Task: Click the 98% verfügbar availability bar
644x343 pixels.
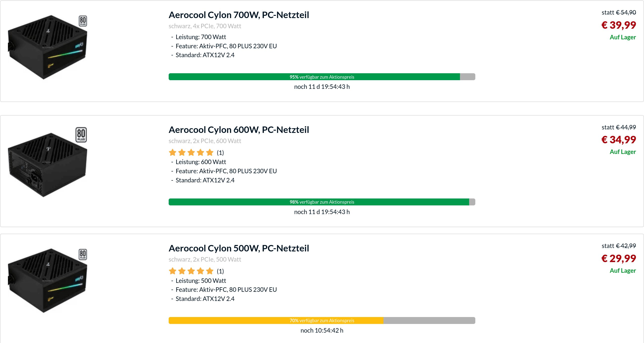Action: click(x=322, y=202)
